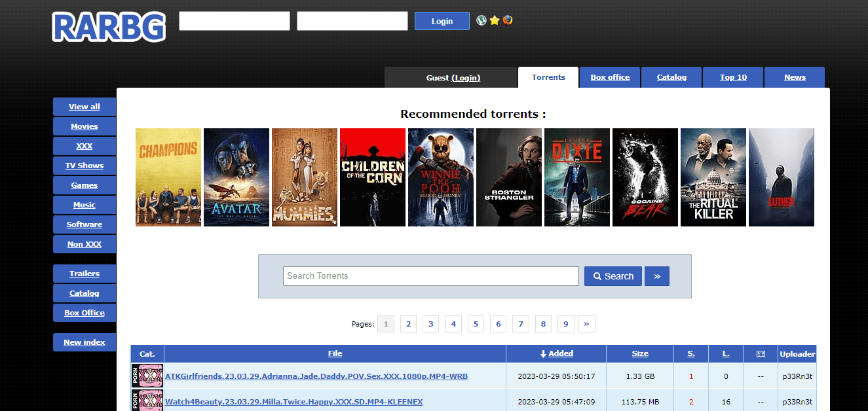Open the Boston Strangler poster
The image size is (868, 411).
click(509, 177)
